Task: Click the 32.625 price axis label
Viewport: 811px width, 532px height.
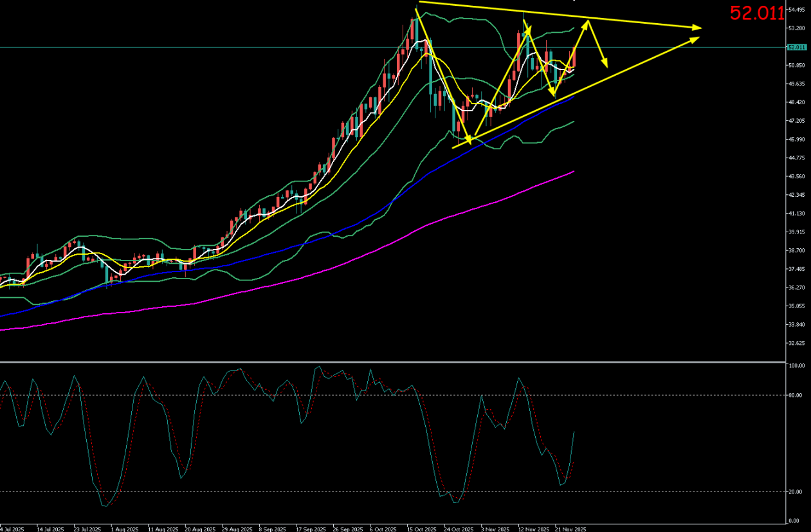Action: pos(797,344)
